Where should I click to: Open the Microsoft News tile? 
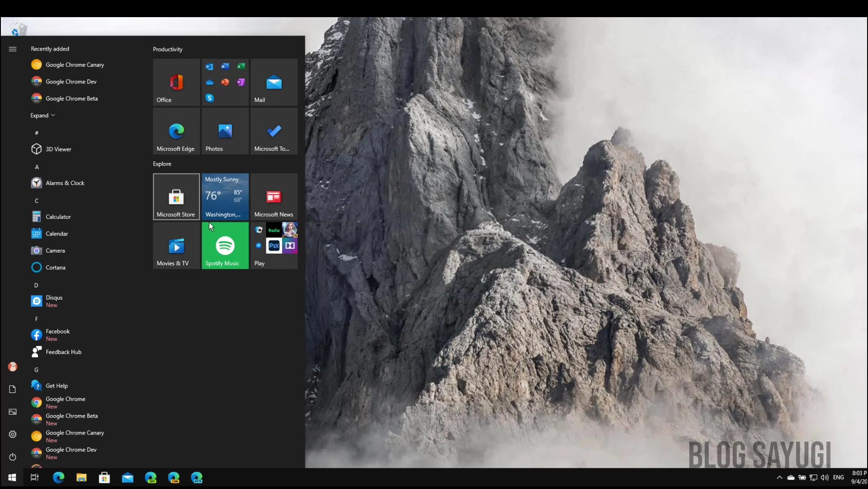[273, 197]
